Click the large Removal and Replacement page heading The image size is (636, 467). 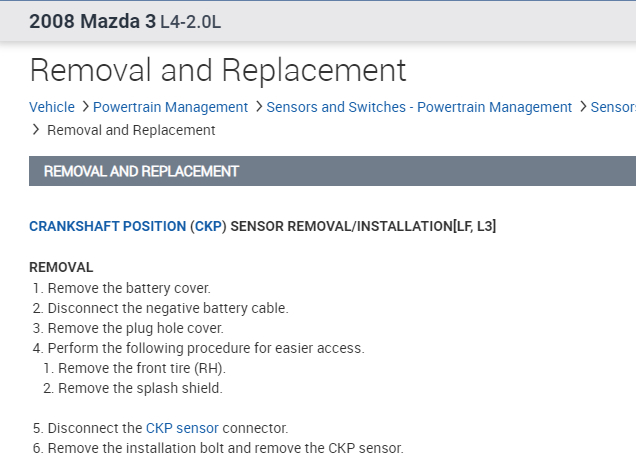pos(218,70)
